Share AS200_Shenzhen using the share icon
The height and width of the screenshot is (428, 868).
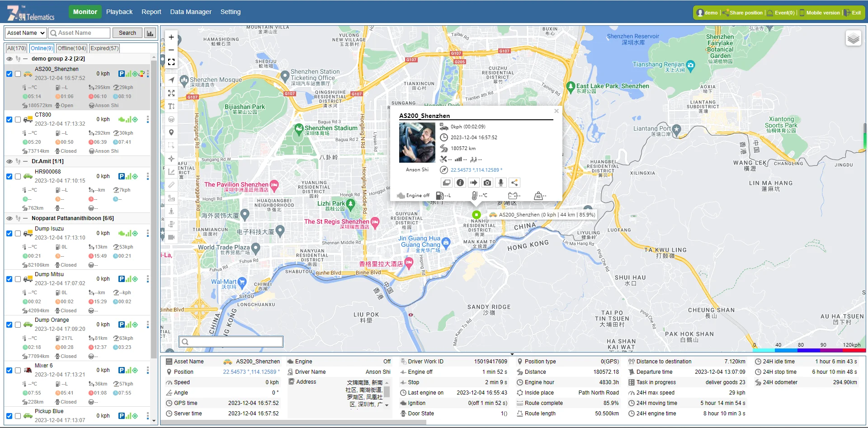[x=515, y=183]
